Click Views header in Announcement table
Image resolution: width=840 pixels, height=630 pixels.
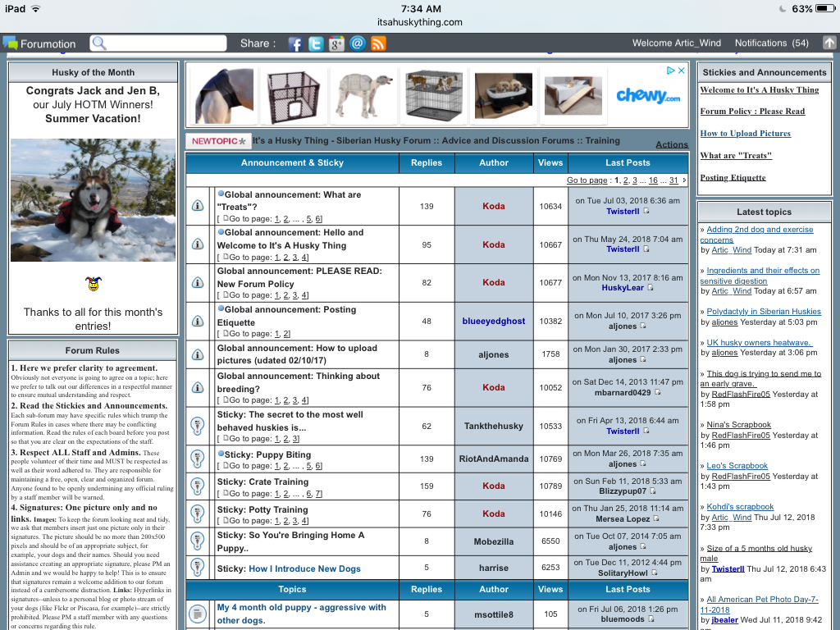tap(550, 163)
